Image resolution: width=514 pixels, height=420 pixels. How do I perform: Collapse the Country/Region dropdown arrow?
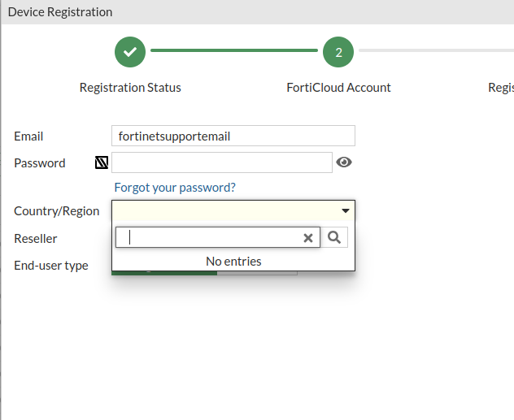(346, 211)
